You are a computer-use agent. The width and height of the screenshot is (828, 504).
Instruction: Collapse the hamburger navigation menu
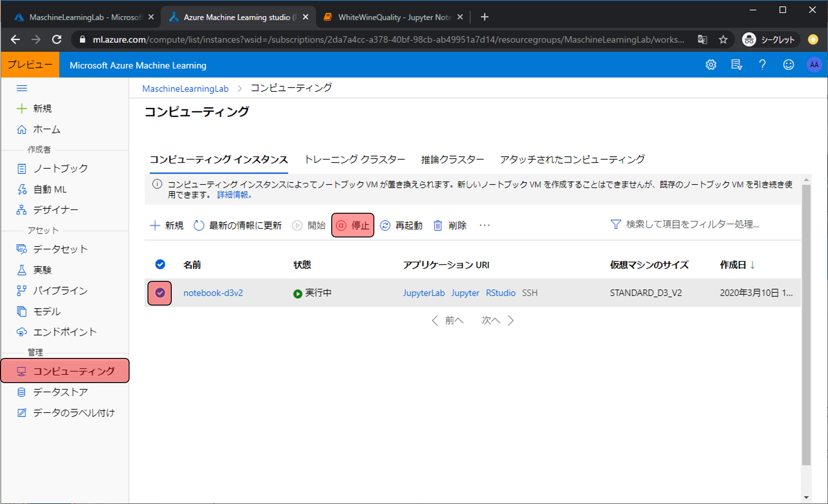click(22, 88)
